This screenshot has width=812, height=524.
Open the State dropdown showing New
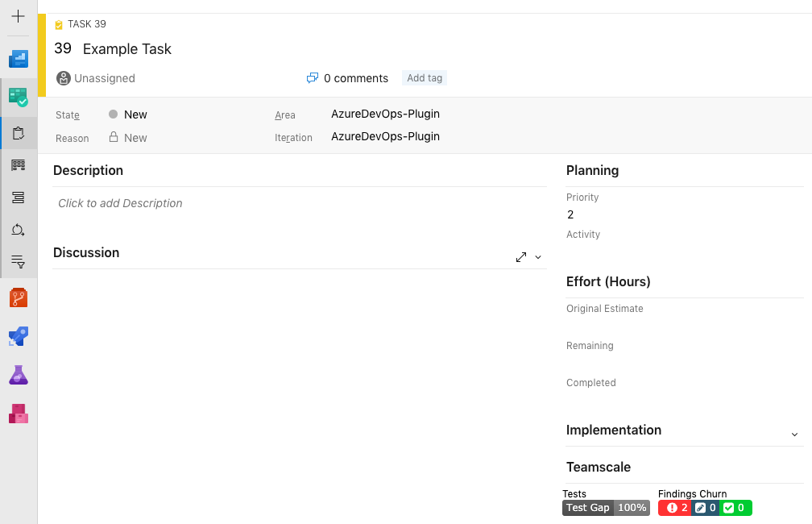click(x=135, y=114)
